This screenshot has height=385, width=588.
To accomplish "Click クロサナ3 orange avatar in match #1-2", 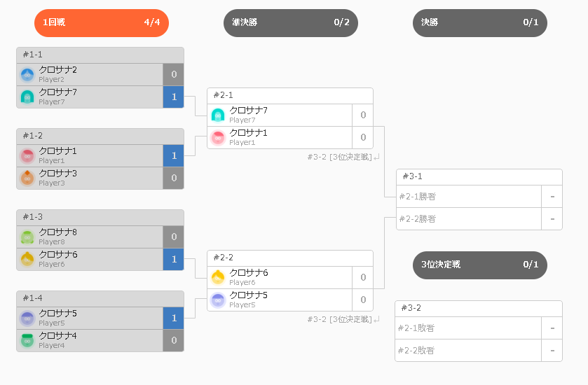I will (27, 178).
